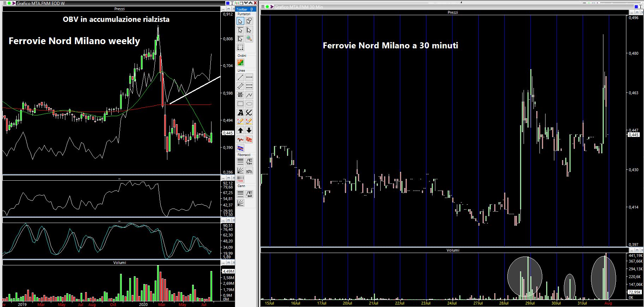Select the rectangle shape tool

coord(240,104)
